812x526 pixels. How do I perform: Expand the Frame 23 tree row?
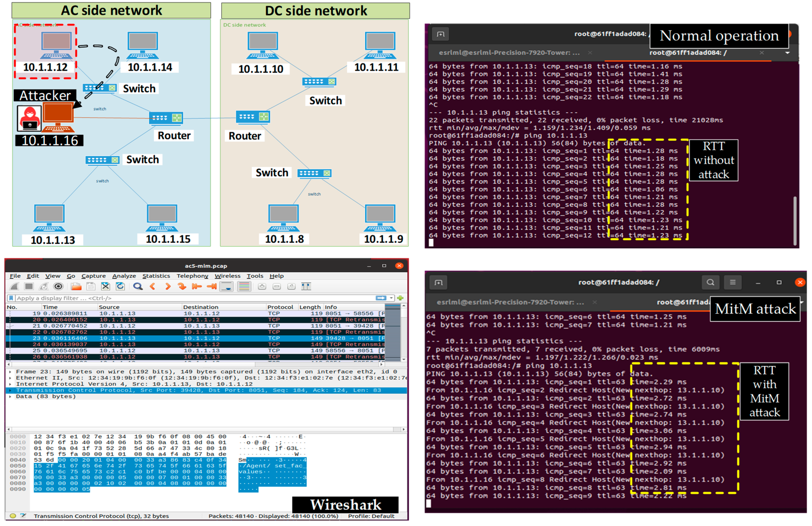[x=10, y=372]
